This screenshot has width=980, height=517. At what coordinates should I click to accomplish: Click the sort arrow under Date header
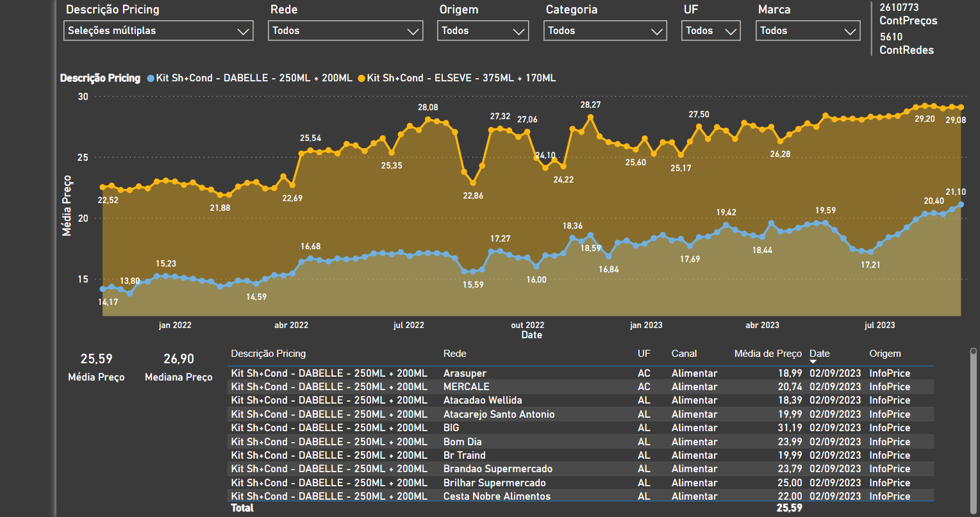pyautogui.click(x=813, y=362)
